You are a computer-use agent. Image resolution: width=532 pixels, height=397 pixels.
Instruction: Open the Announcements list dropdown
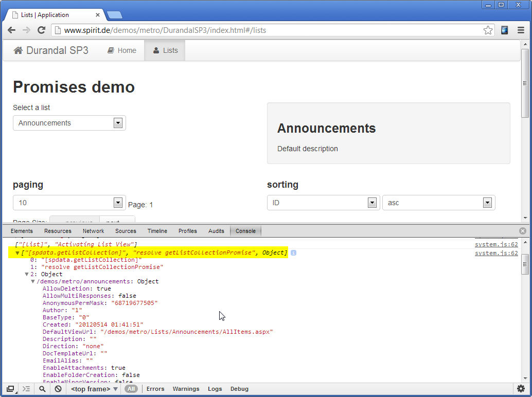tap(69, 123)
